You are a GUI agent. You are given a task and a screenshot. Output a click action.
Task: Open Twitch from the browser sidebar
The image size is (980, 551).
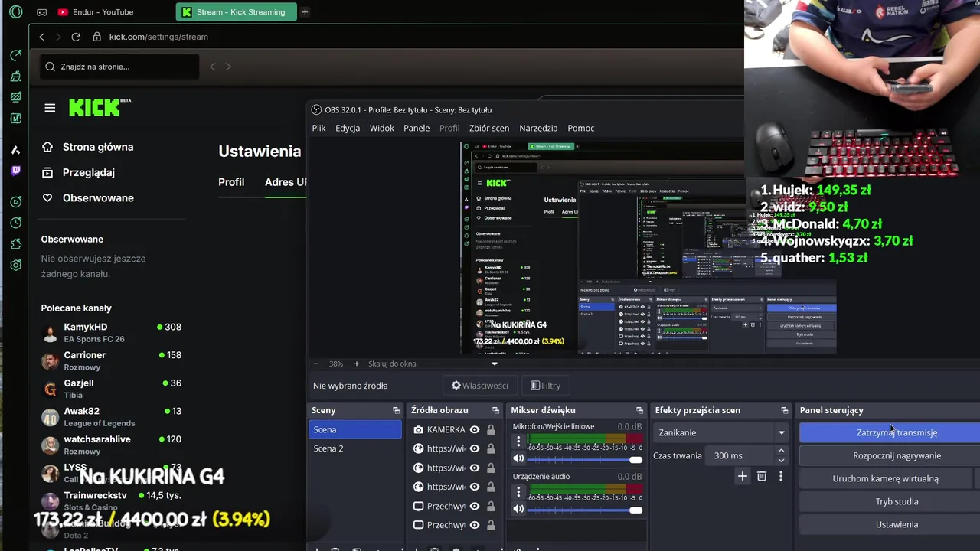[15, 171]
